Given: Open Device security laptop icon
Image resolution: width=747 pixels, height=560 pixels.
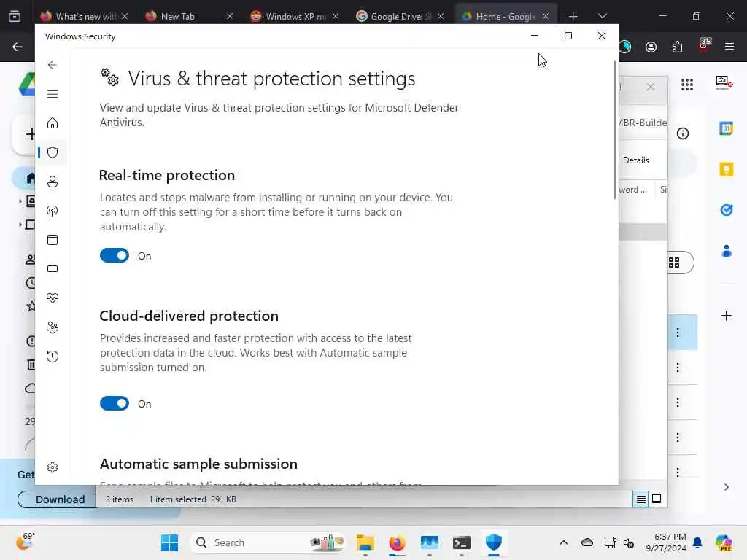Looking at the screenshot, I should [53, 269].
